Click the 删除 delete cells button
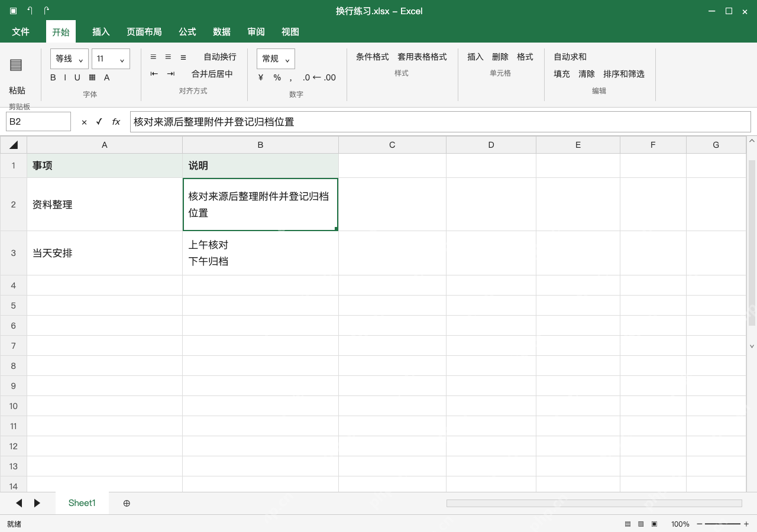The height and width of the screenshot is (532, 757). coord(500,57)
